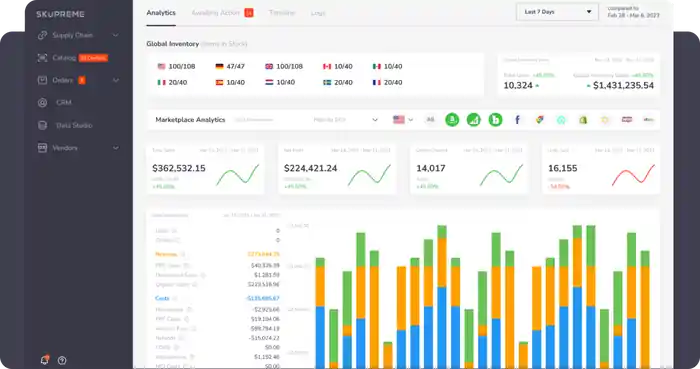Click the Global Inventory heading
Screen dimensions: 700x369
[x=172, y=44]
